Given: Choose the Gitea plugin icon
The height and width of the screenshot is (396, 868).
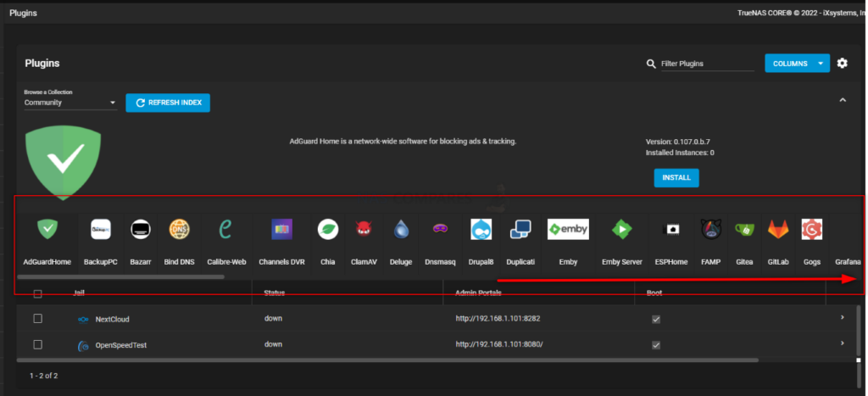Looking at the screenshot, I should (744, 229).
